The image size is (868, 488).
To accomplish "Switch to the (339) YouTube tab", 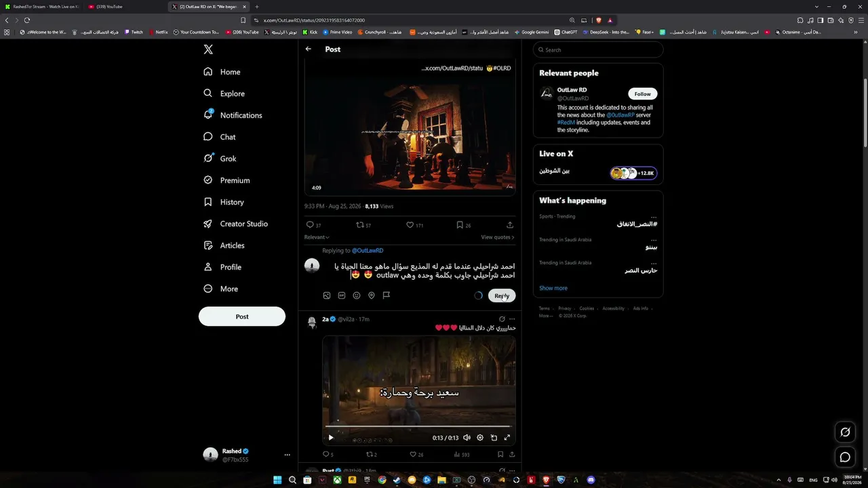I will pyautogui.click(x=126, y=7).
